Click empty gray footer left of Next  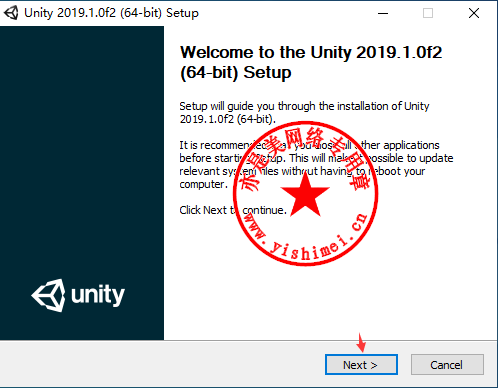point(160,365)
